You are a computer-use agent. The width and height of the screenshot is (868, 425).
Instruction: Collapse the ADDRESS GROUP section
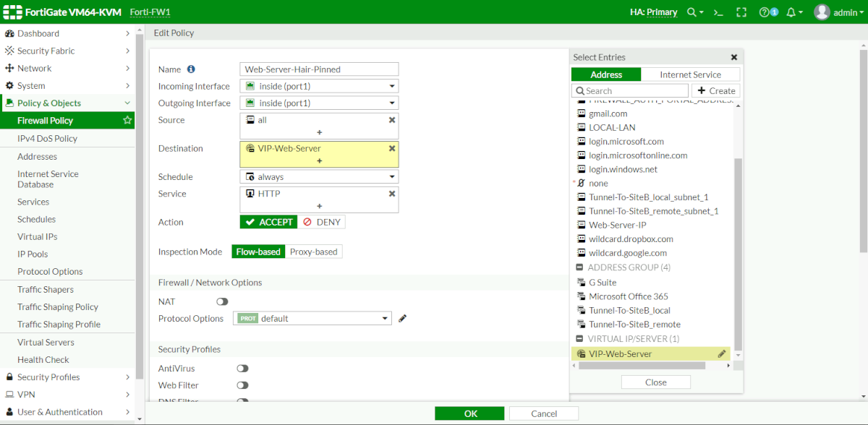pos(580,267)
